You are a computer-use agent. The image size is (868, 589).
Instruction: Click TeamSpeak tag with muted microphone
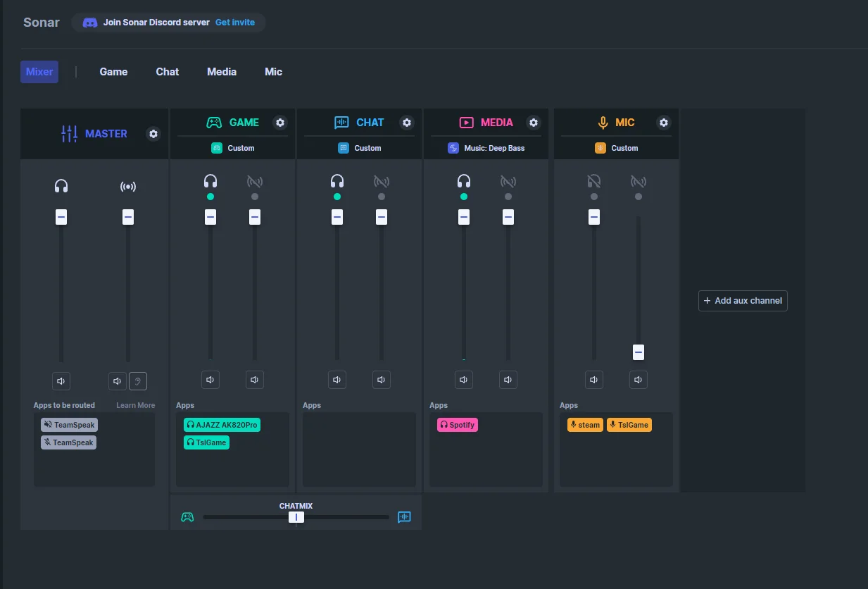tap(68, 442)
